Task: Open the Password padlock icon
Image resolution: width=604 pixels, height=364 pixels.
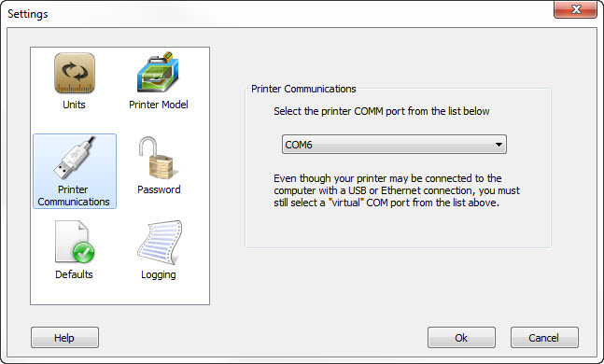Action: [159, 159]
